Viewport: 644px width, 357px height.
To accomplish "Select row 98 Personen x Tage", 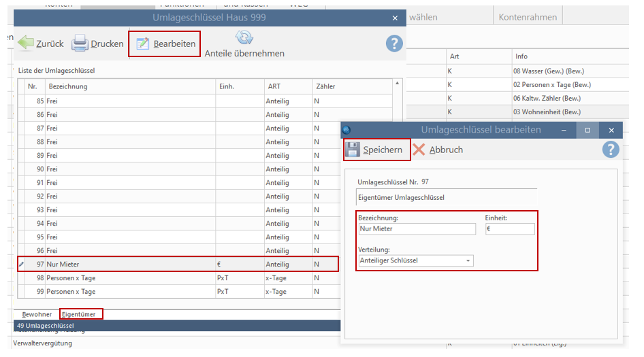I will (x=129, y=277).
